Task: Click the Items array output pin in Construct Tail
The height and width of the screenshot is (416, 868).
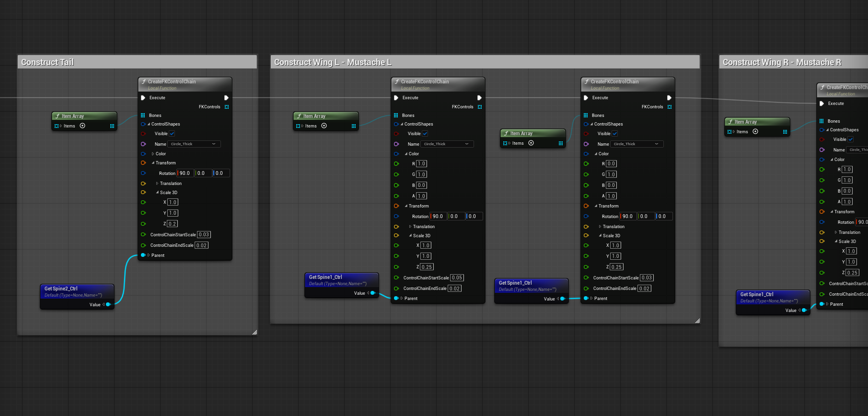Action: [112, 126]
